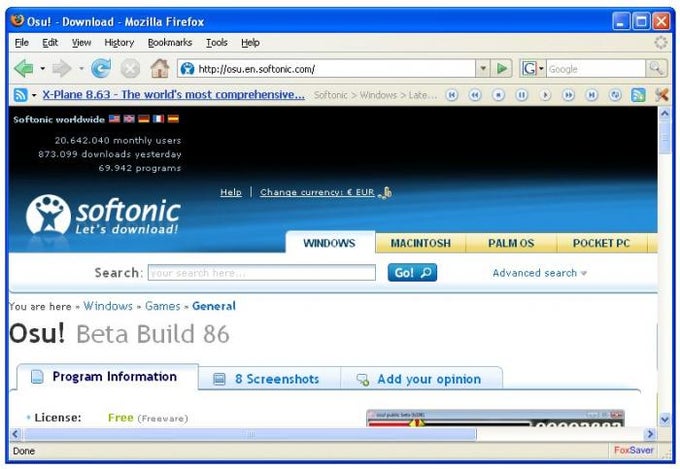
Task: Click the Games breadcrumb link
Action: (x=163, y=306)
